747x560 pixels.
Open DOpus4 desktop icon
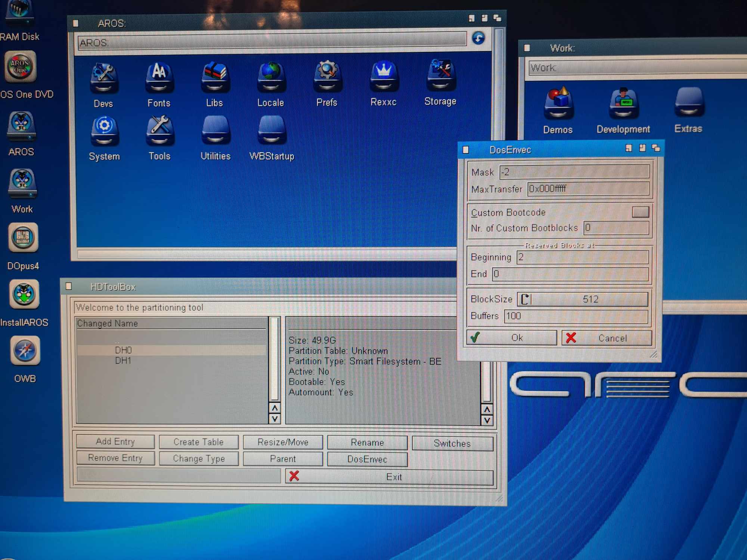point(23,238)
